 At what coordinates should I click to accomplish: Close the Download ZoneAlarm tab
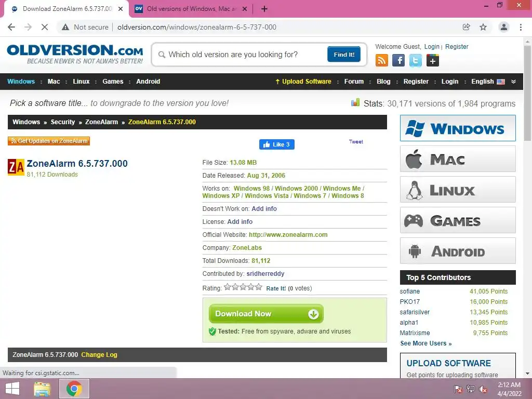(x=121, y=9)
